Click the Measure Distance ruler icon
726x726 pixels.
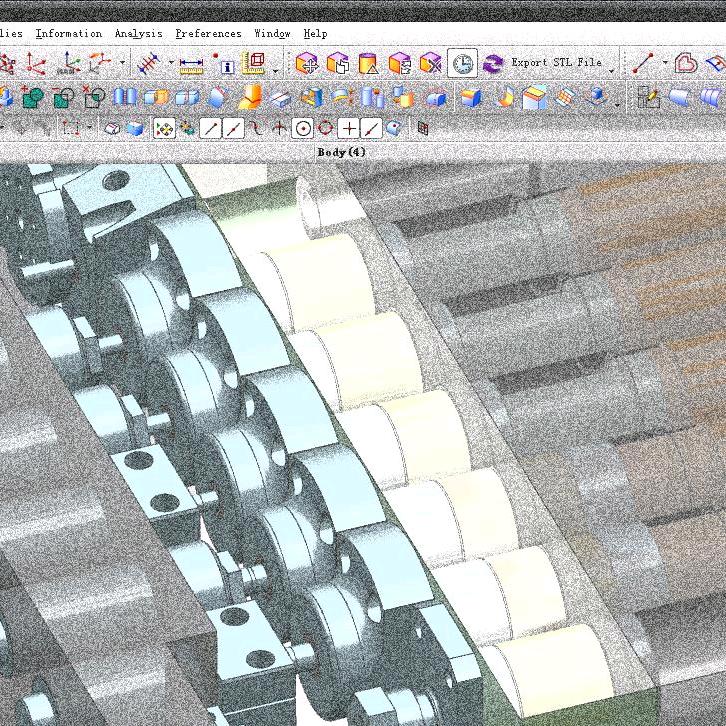[190, 65]
